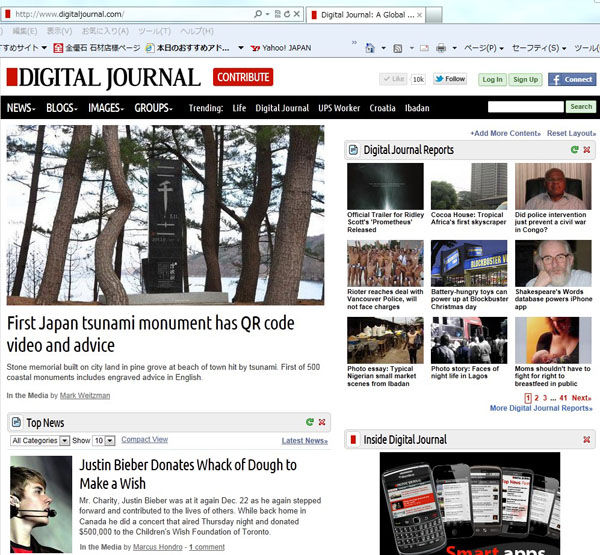Click the Top News document icon
This screenshot has width=600, height=555.
click(16, 422)
